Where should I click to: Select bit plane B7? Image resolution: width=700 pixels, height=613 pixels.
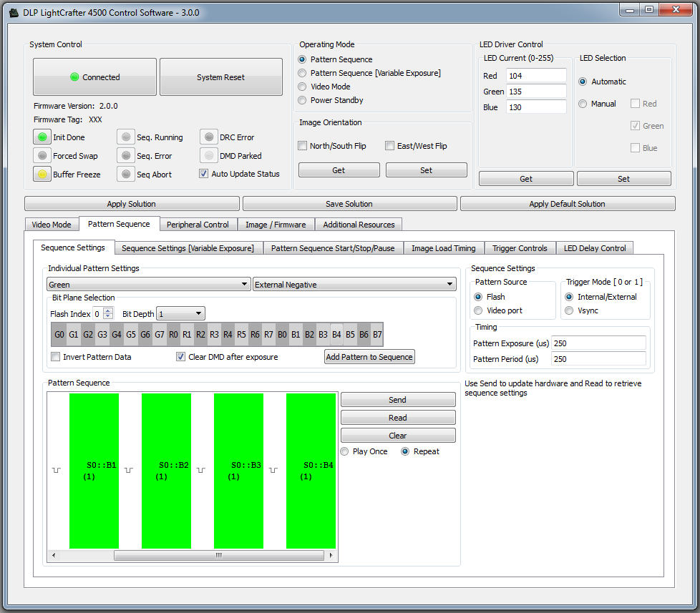377,335
